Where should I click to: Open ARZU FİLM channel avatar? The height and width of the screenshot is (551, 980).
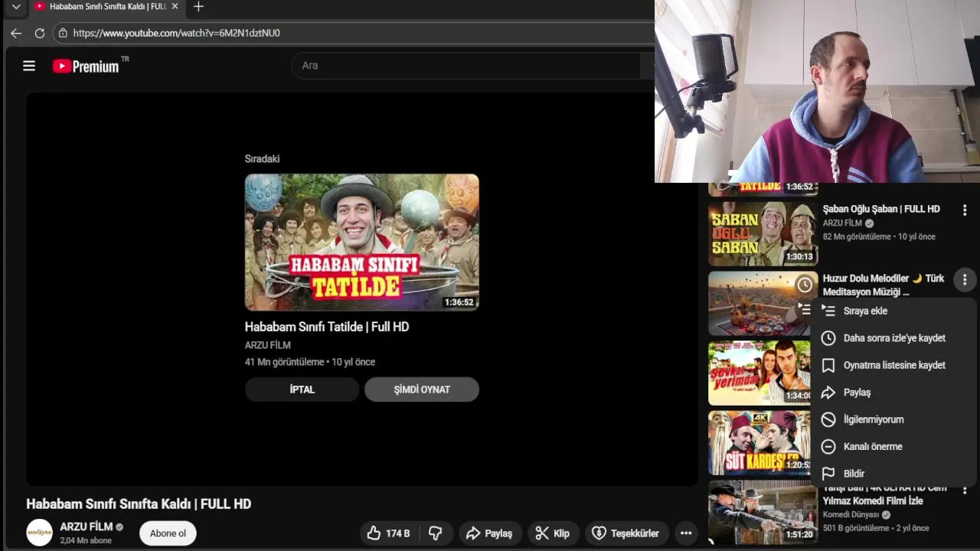coord(40,533)
